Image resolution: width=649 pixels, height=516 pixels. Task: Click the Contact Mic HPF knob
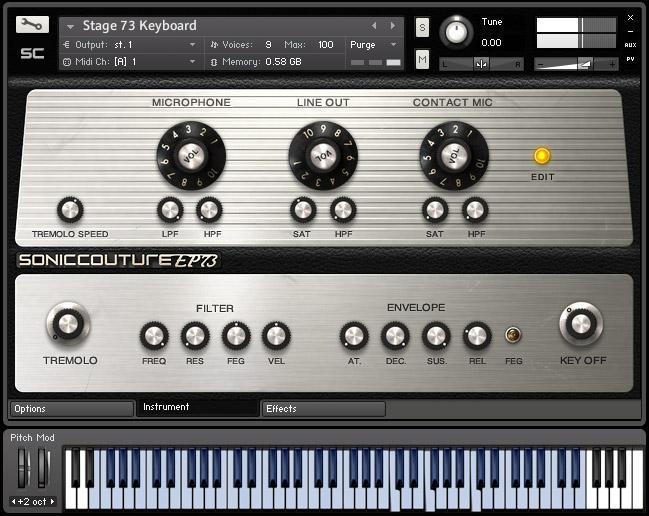click(x=475, y=210)
